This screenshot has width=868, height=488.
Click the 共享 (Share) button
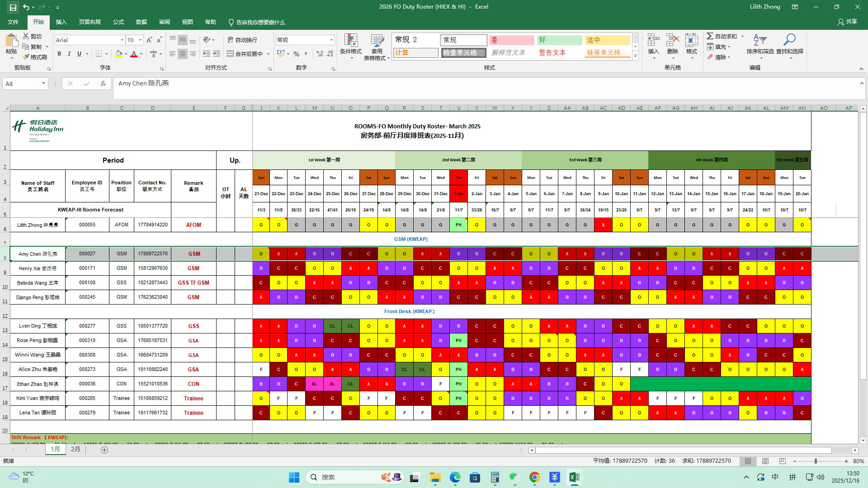[847, 22]
